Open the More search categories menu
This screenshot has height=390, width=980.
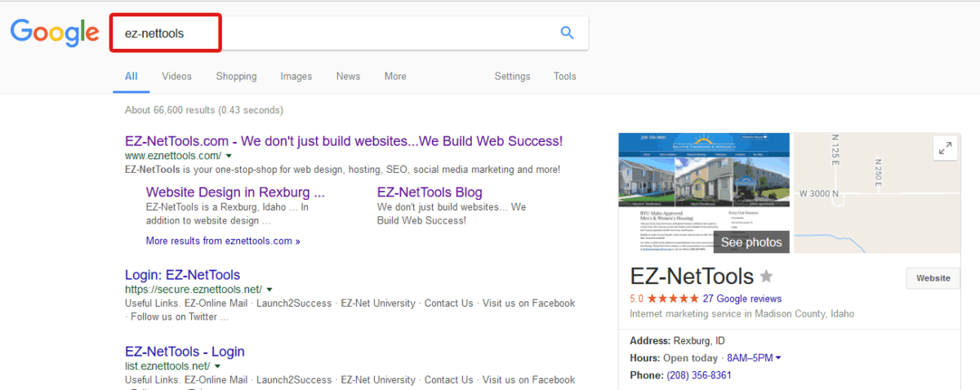(x=395, y=77)
